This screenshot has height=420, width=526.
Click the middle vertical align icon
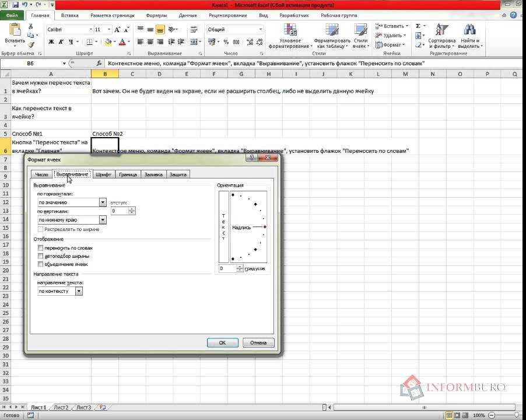pyautogui.click(x=150, y=30)
